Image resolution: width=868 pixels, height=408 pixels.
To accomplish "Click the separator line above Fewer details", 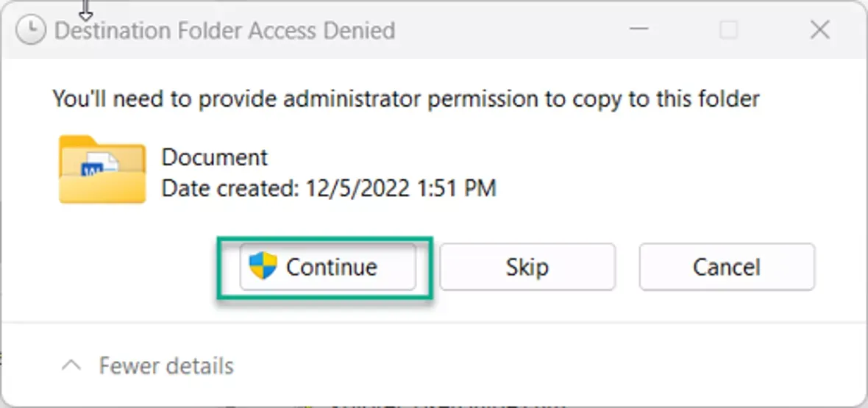I will tap(434, 322).
